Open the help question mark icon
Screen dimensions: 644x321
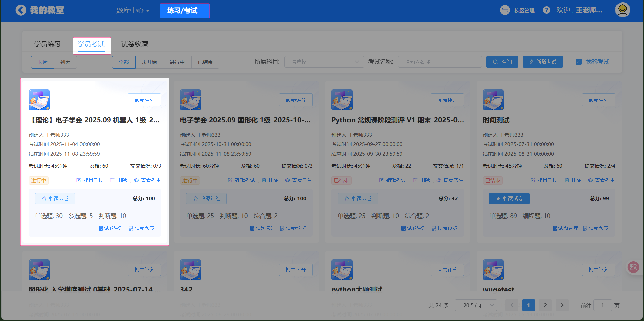pyautogui.click(x=546, y=10)
